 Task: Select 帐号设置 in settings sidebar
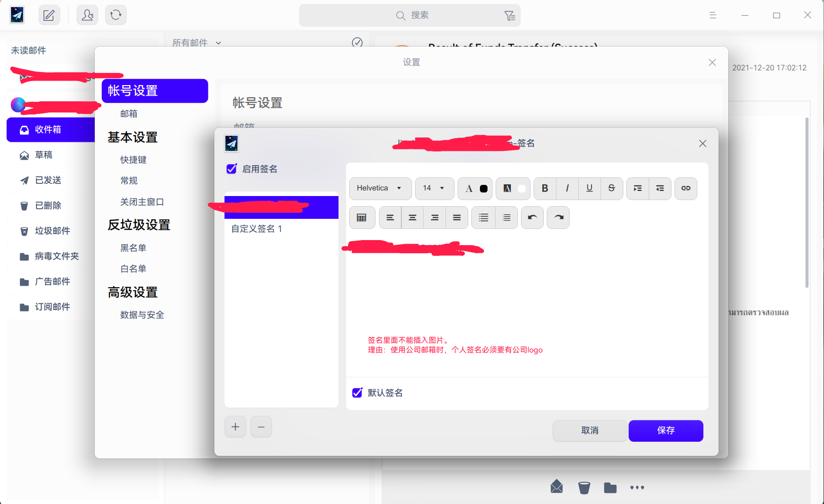pyautogui.click(x=155, y=91)
